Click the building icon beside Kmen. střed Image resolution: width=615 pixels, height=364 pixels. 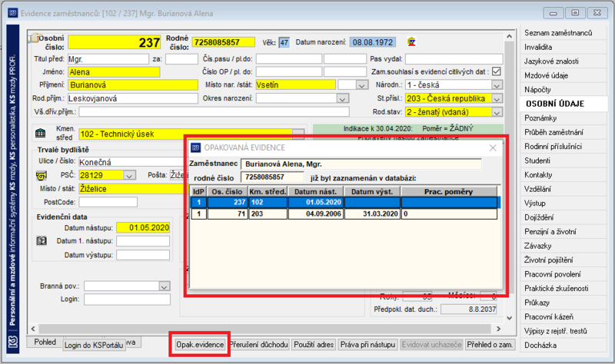point(41,133)
